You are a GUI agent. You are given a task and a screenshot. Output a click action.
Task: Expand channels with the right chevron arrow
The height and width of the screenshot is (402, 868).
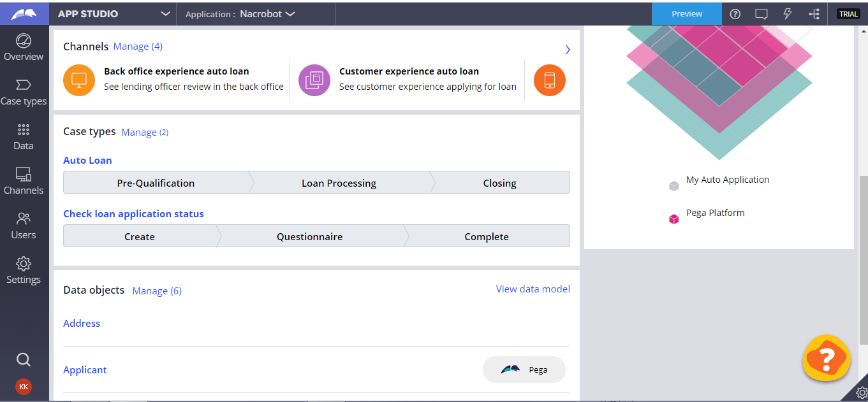point(568,50)
